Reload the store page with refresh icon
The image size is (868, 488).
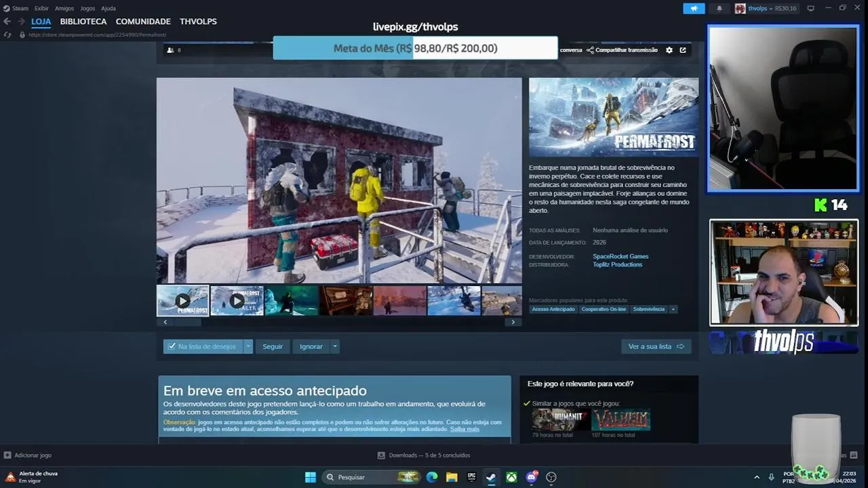pos(7,35)
